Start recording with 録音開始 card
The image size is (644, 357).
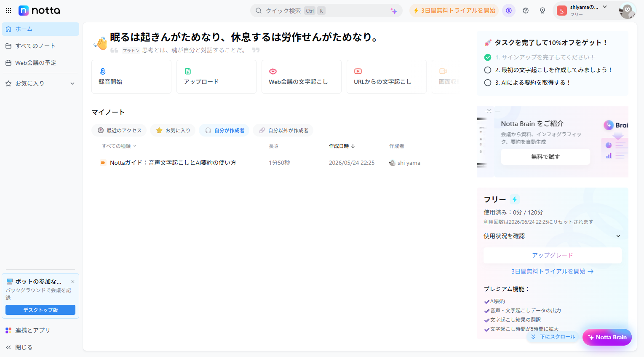click(131, 77)
